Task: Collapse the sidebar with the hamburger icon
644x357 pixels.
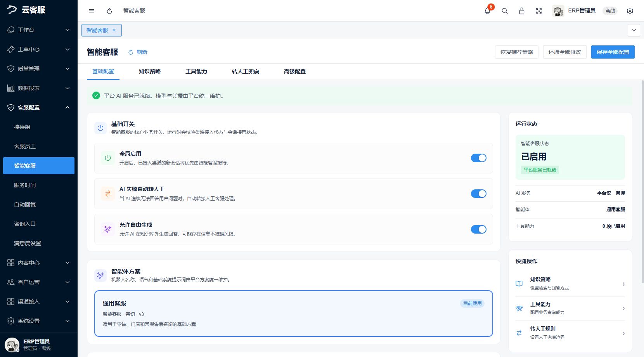Action: 92,11
